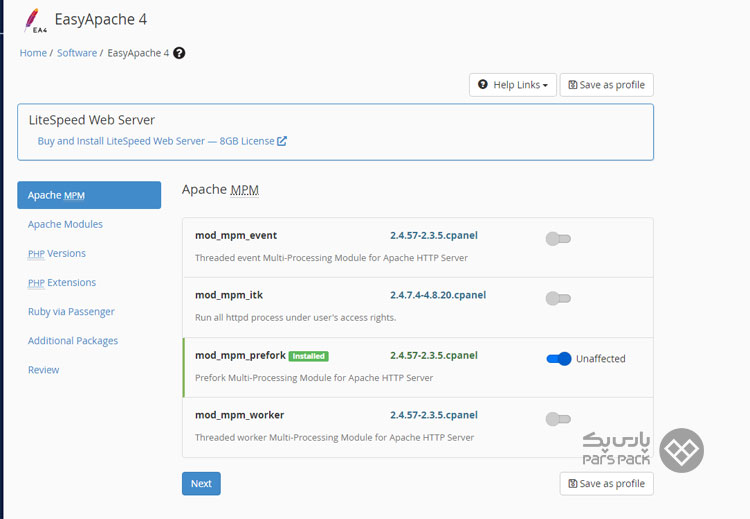Click 'Threaded event Multi-Processing Module' description
Image resolution: width=750 pixels, height=519 pixels.
point(331,258)
